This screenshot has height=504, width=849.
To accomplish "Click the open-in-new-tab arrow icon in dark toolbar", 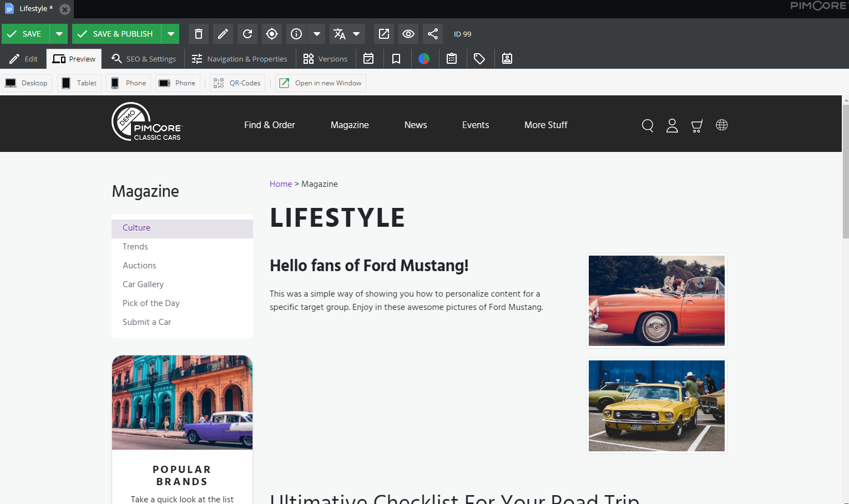I will click(x=384, y=34).
